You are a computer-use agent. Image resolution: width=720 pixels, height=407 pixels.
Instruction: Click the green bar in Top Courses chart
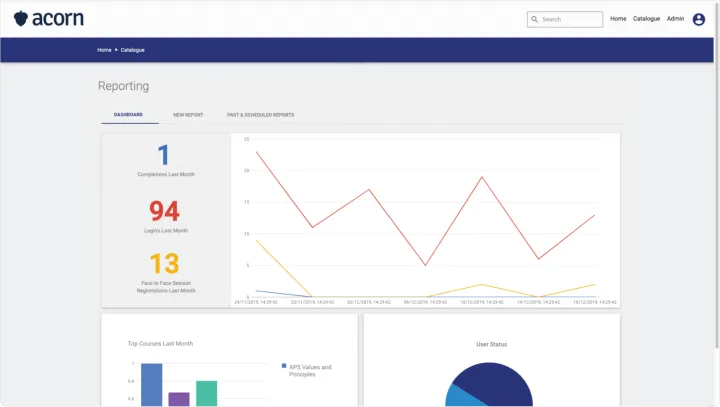pos(207,394)
